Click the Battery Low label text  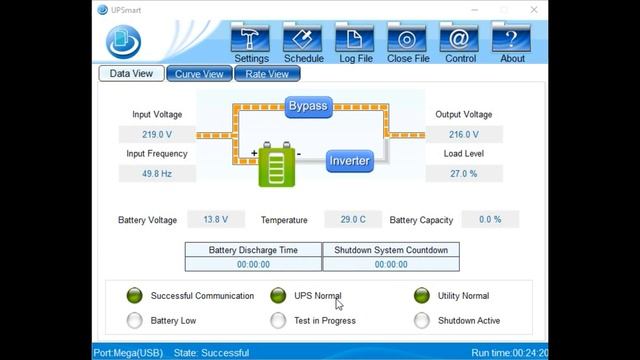(x=173, y=320)
